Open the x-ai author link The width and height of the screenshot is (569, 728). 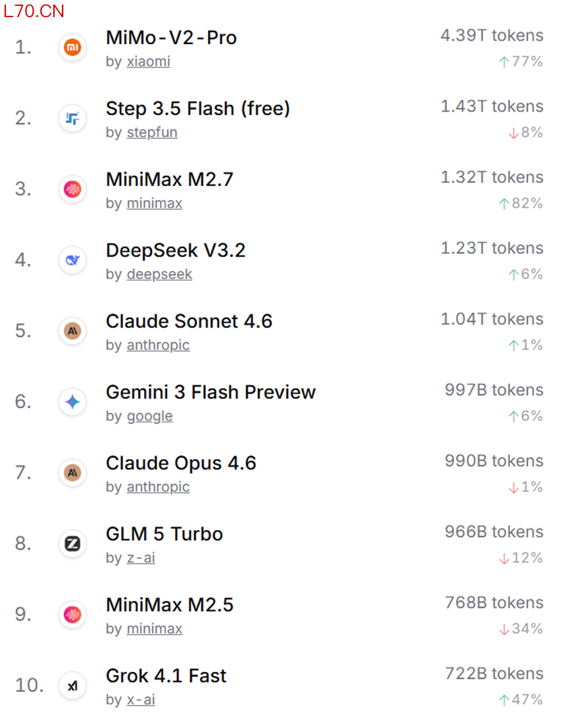click(x=141, y=700)
